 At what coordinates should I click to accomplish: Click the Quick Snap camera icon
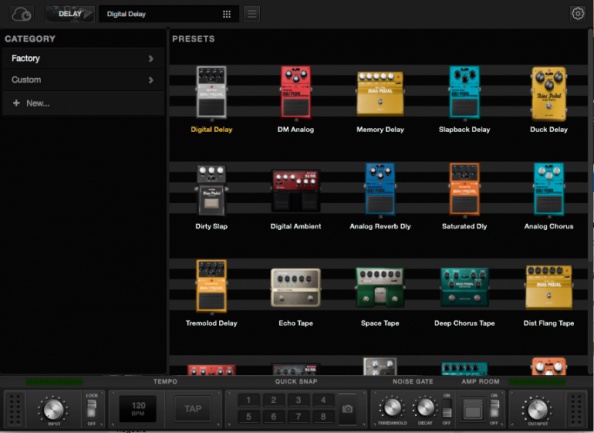(x=347, y=409)
